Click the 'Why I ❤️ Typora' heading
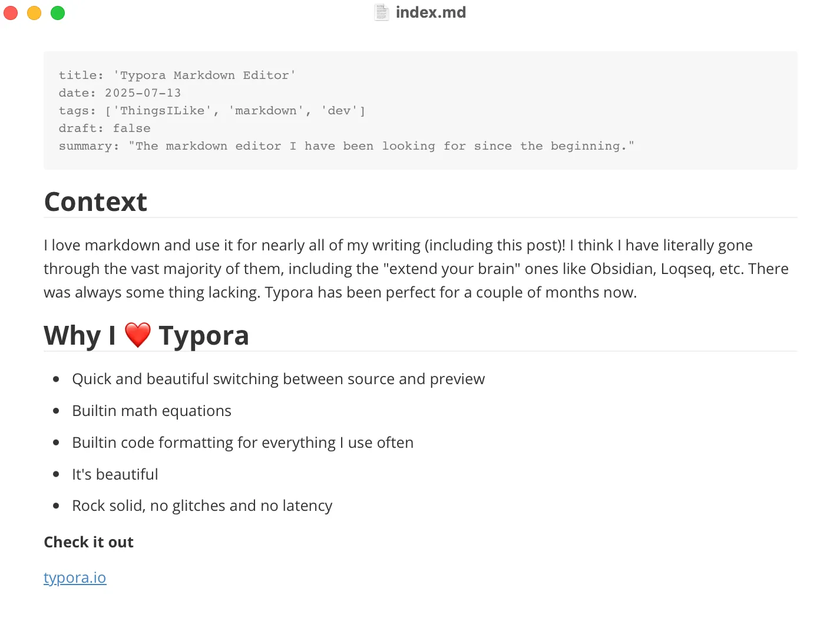This screenshot has width=840, height=634. click(146, 335)
